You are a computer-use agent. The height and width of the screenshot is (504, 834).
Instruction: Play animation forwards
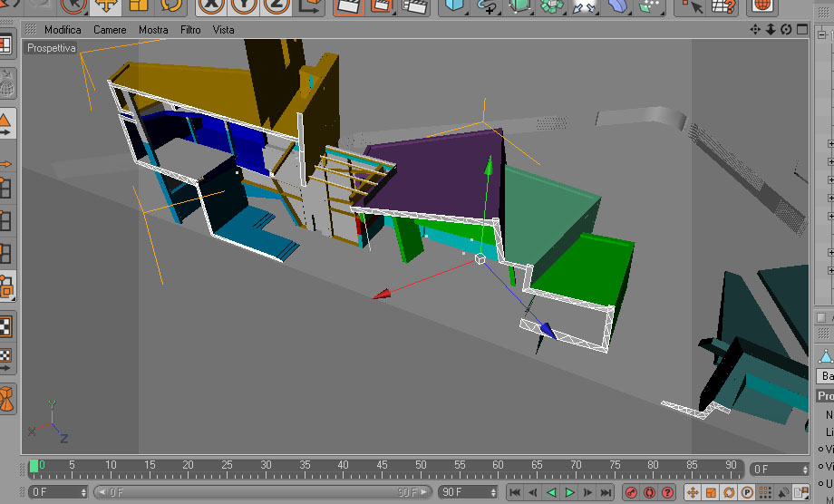569,492
